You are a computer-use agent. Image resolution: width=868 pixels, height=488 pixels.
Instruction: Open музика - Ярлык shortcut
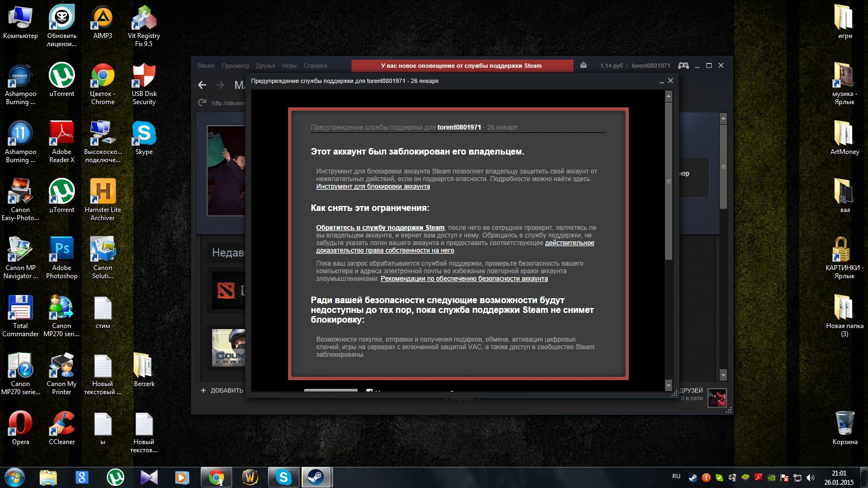pyautogui.click(x=845, y=84)
